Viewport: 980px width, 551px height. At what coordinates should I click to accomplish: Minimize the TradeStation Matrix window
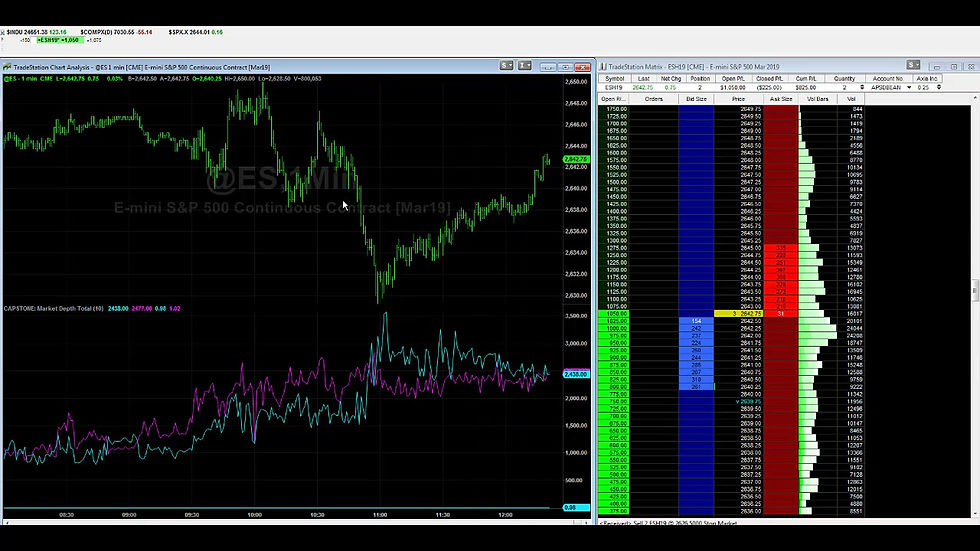[937, 66]
